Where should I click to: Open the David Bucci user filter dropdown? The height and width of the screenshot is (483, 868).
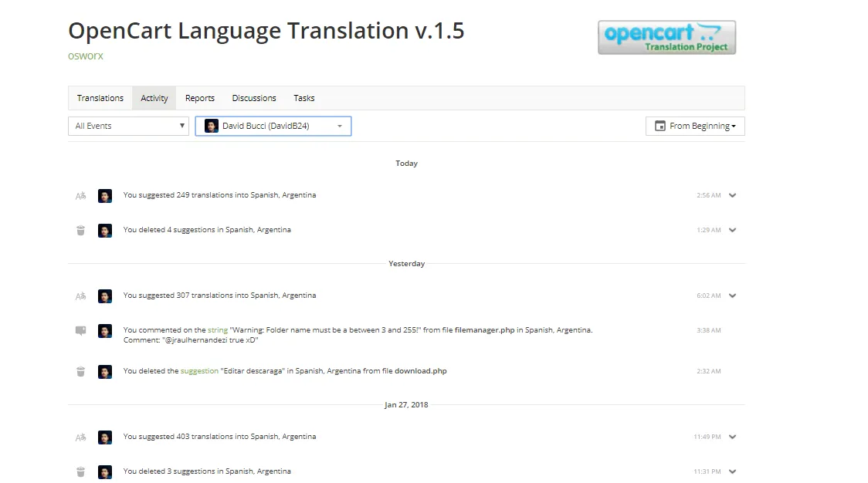click(273, 126)
